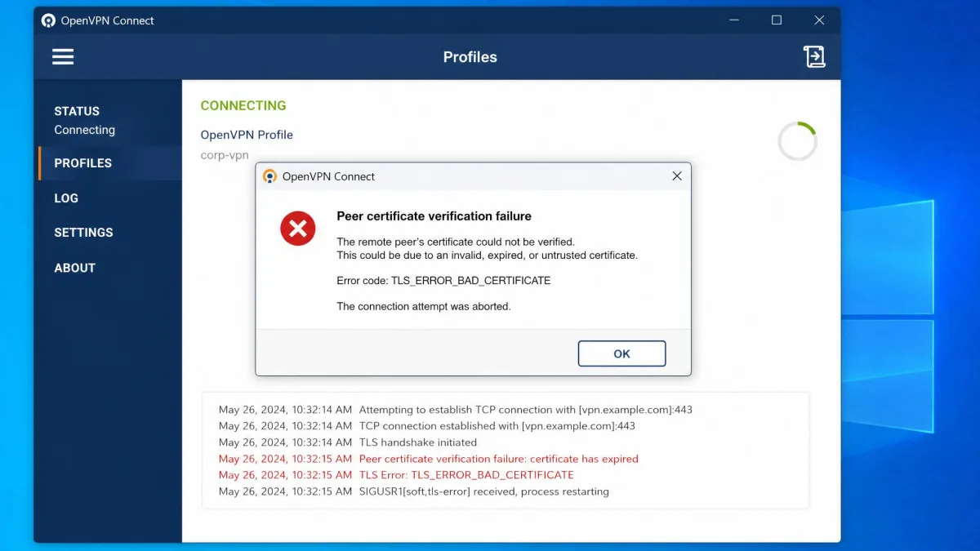This screenshot has height=551, width=980.
Task: Open the hamburger menu
Action: coord(63,56)
